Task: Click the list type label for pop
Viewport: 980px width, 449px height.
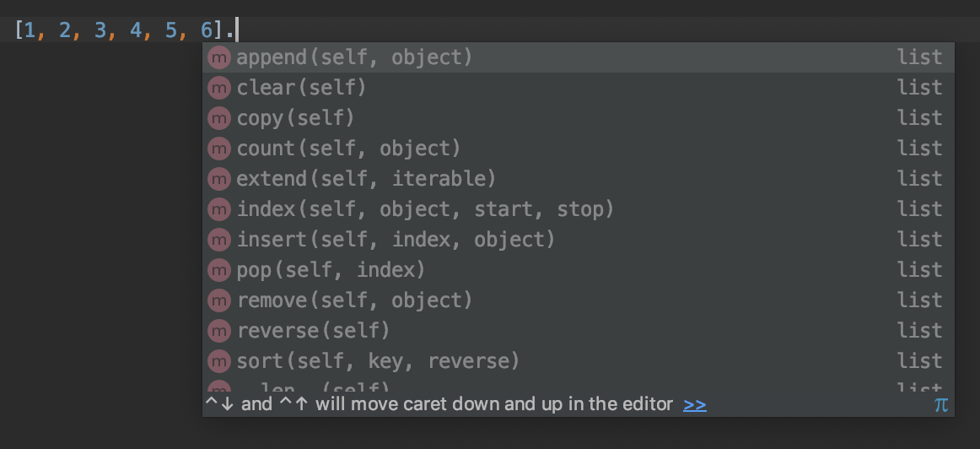Action: [919, 270]
